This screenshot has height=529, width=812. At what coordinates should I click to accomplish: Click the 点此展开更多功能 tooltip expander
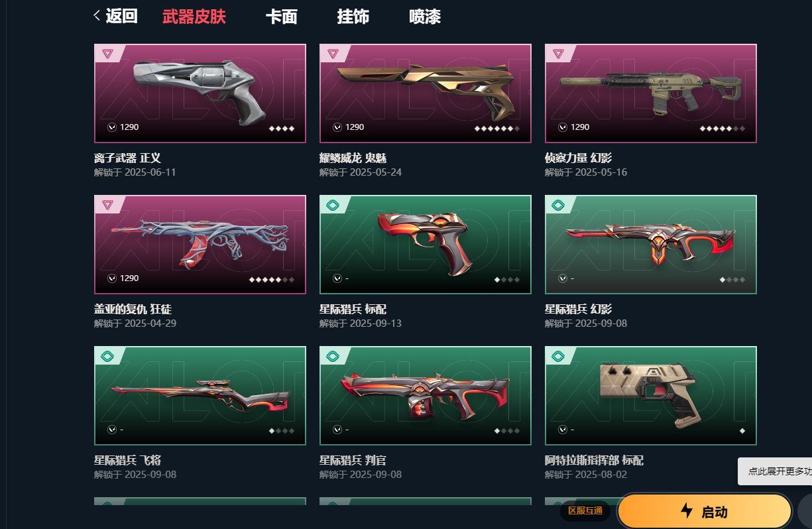coord(775,471)
